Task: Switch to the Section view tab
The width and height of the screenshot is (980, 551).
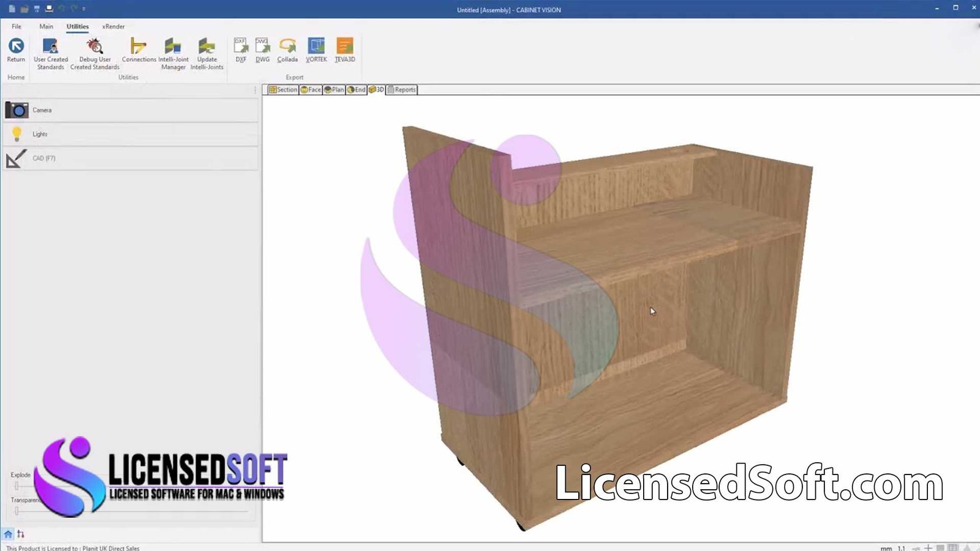Action: pos(283,89)
